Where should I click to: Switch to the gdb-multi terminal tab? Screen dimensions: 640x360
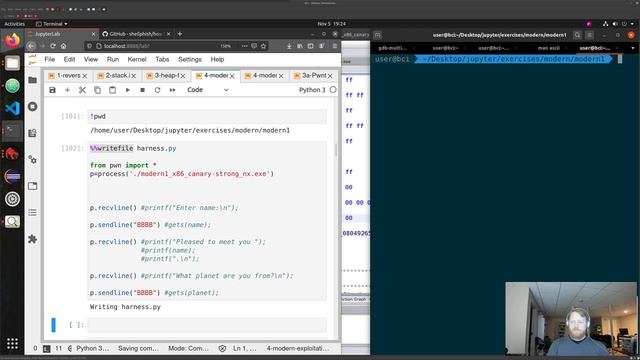coord(392,48)
